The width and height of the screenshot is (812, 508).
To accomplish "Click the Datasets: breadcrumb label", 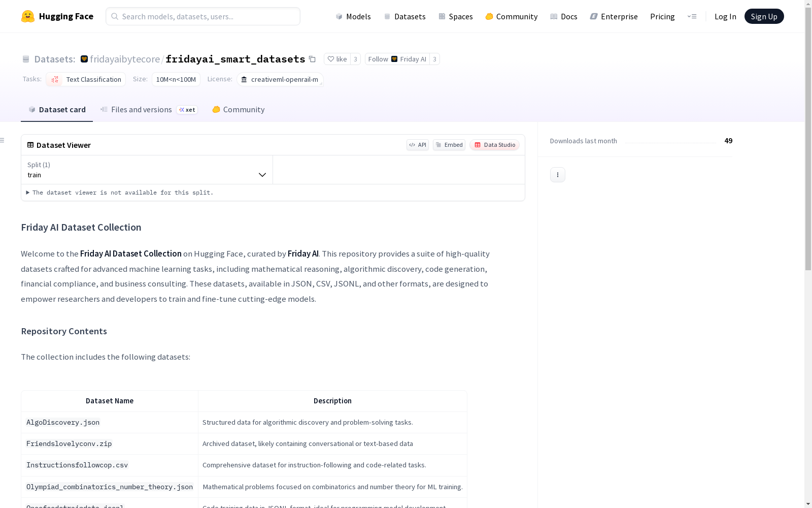I will [x=54, y=59].
